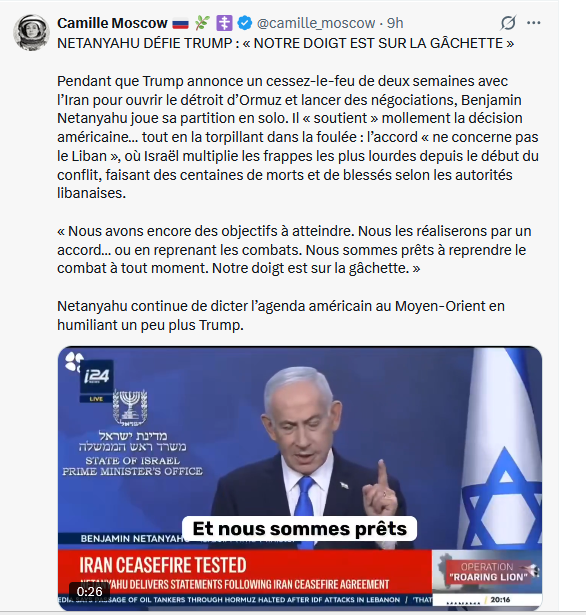The height and width of the screenshot is (615, 586).
Task: Click the post headline NETANYAHU DÉFIE TRUMP
Action: pyautogui.click(x=286, y=43)
